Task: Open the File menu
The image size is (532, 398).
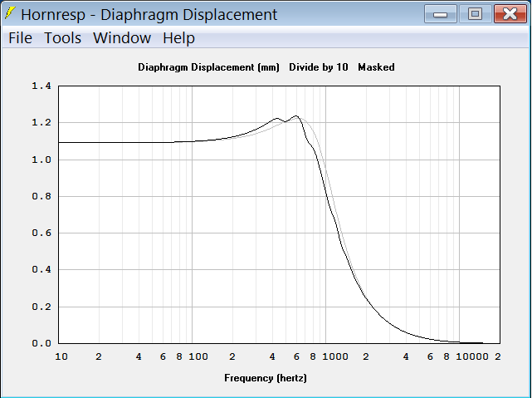Action: click(x=20, y=37)
